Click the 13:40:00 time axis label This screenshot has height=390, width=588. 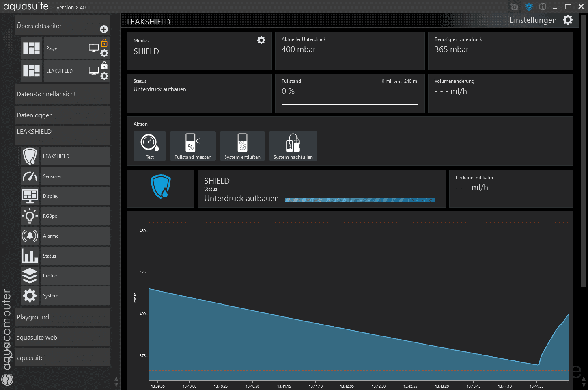190,386
